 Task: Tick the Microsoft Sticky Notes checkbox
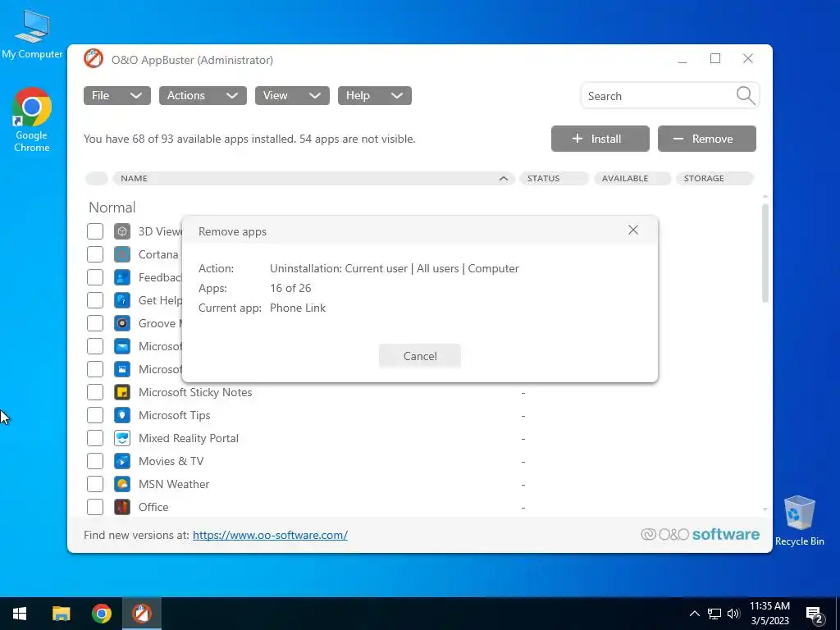click(95, 392)
